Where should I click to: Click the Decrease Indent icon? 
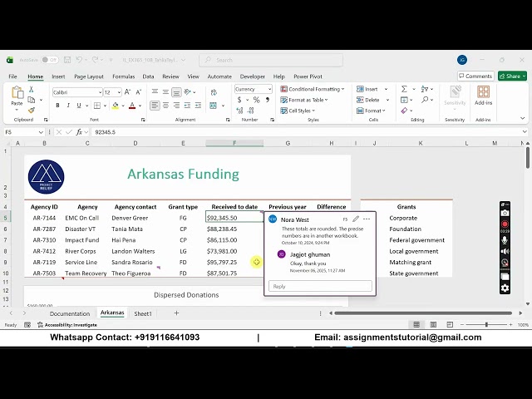[187, 106]
